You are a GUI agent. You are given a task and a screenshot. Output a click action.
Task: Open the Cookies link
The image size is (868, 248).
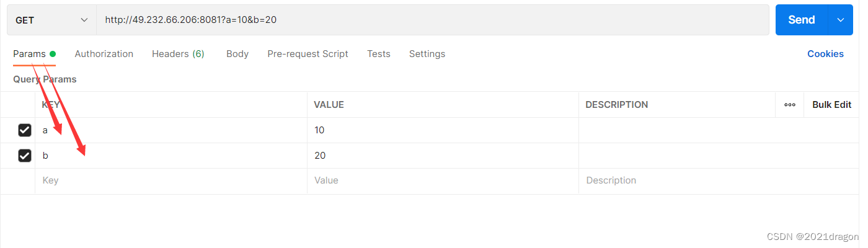point(825,54)
